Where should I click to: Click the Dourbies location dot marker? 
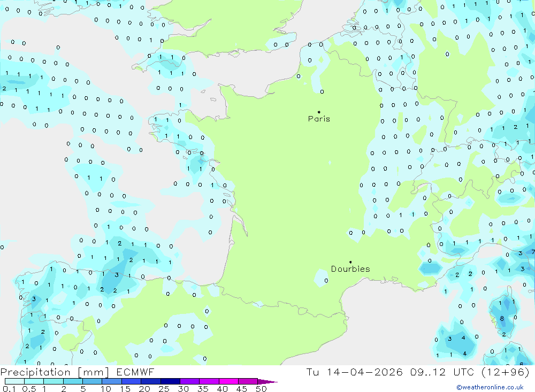[350, 262]
